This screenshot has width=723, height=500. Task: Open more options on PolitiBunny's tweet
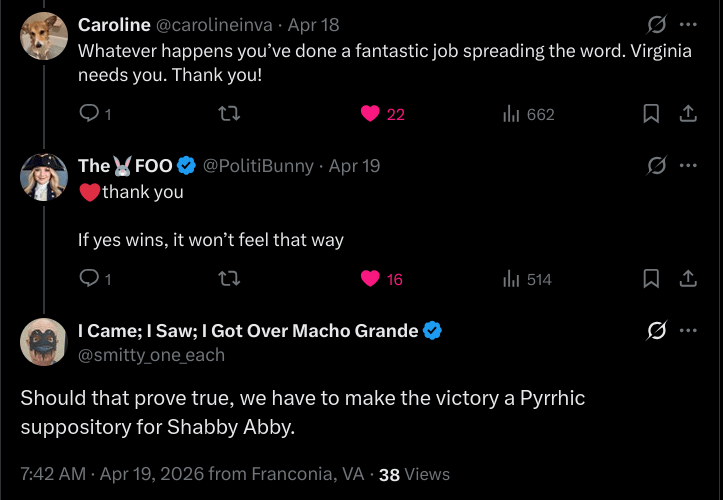click(688, 165)
